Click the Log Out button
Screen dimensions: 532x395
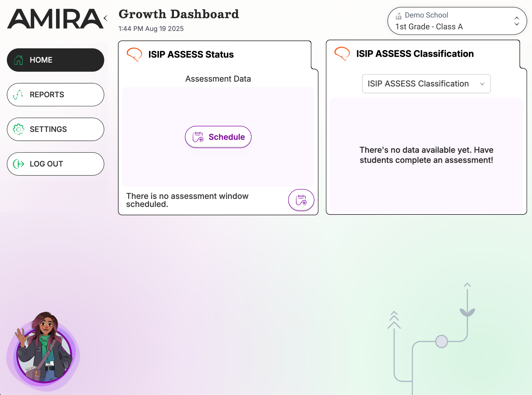[x=55, y=164]
